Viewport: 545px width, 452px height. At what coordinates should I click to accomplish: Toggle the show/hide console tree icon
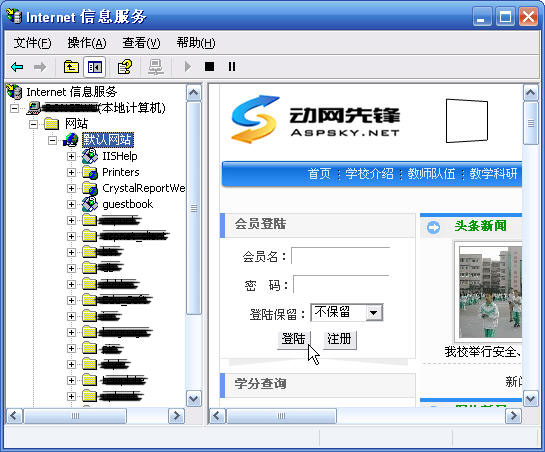point(95,67)
